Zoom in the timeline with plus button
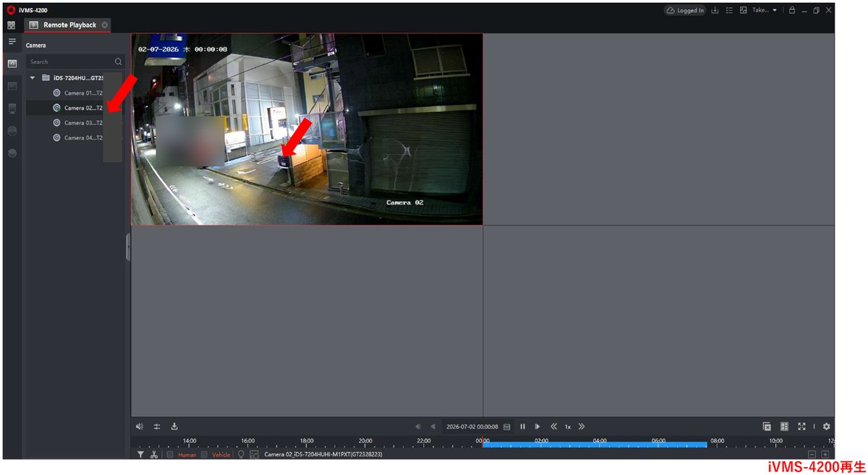This screenshot has height=475, width=868. [825, 454]
